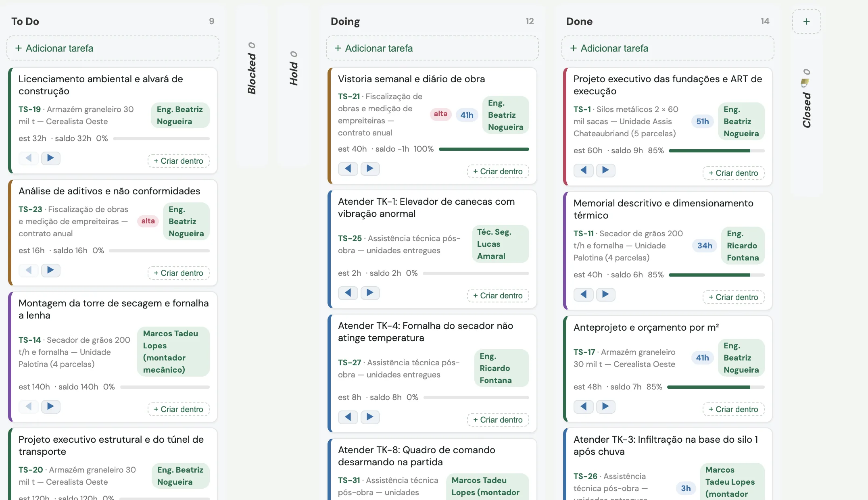Click the 51h hours badge on TS-1 card
This screenshot has width=868, height=500.
click(703, 121)
